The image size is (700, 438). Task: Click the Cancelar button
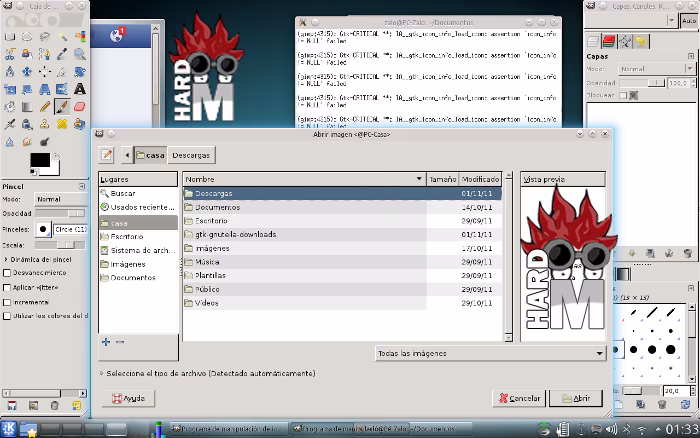519,398
